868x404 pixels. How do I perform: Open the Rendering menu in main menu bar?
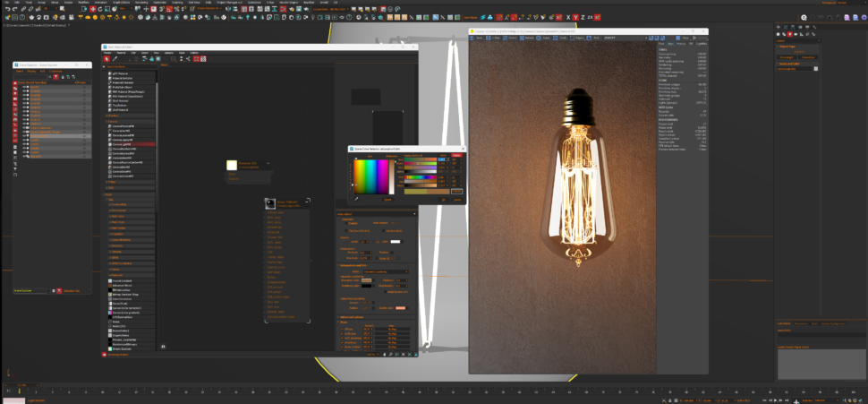(141, 2)
